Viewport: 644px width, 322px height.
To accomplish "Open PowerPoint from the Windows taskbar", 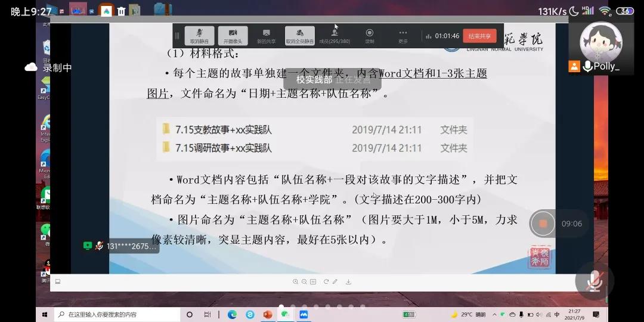I will point(268,314).
